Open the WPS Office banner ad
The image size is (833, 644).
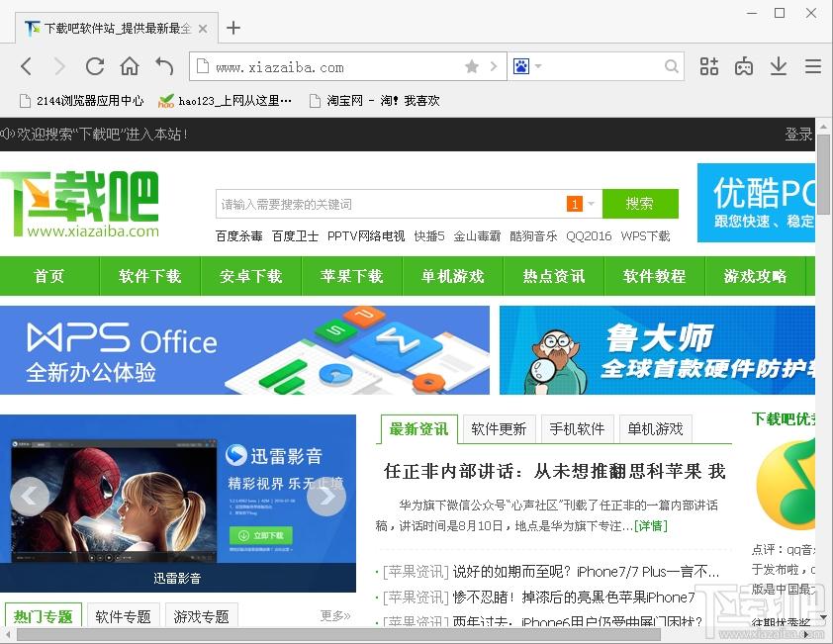[x=244, y=350]
